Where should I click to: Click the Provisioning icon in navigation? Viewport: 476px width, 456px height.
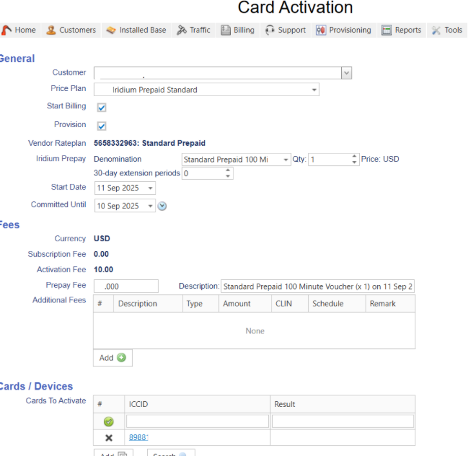pyautogui.click(x=321, y=30)
